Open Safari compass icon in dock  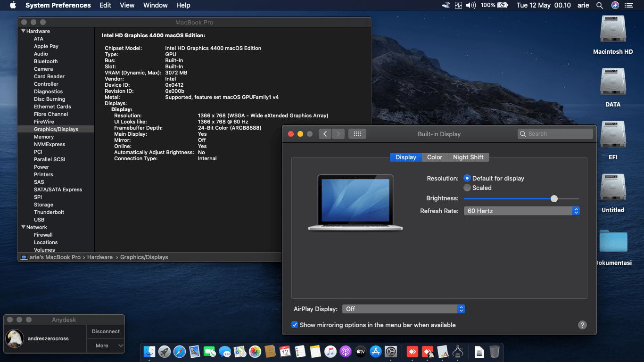[x=180, y=352]
